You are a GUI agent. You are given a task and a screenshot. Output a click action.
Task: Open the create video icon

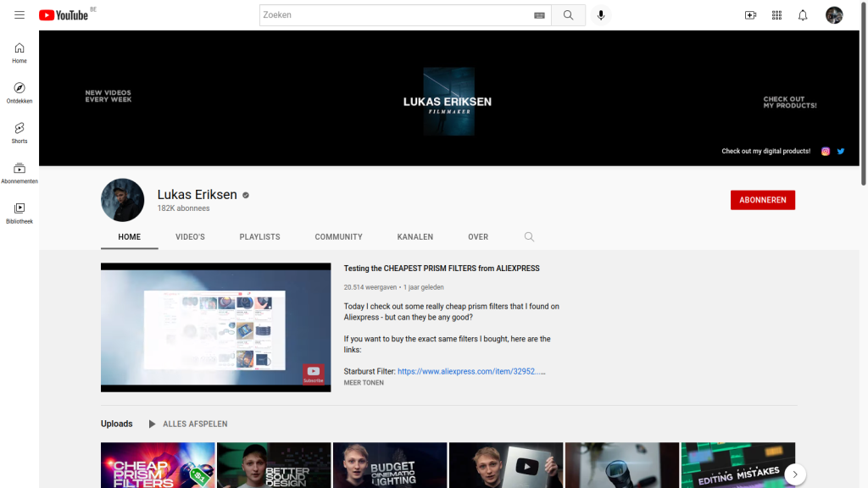[x=750, y=15]
